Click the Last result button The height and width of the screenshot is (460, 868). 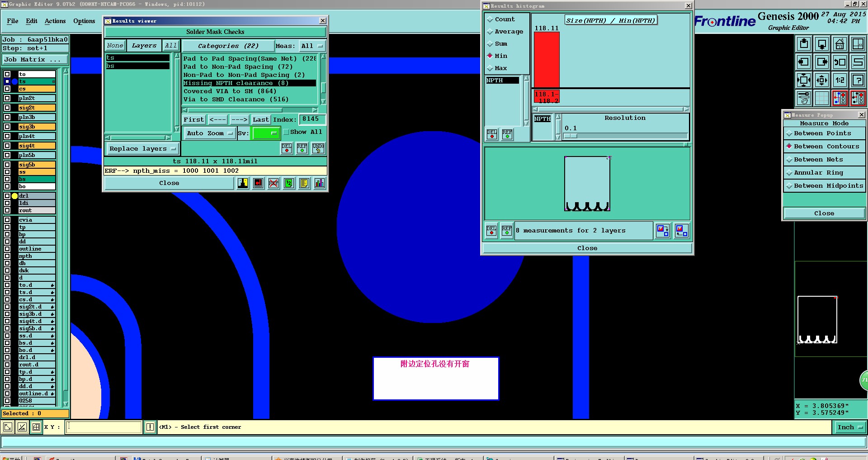click(x=261, y=120)
